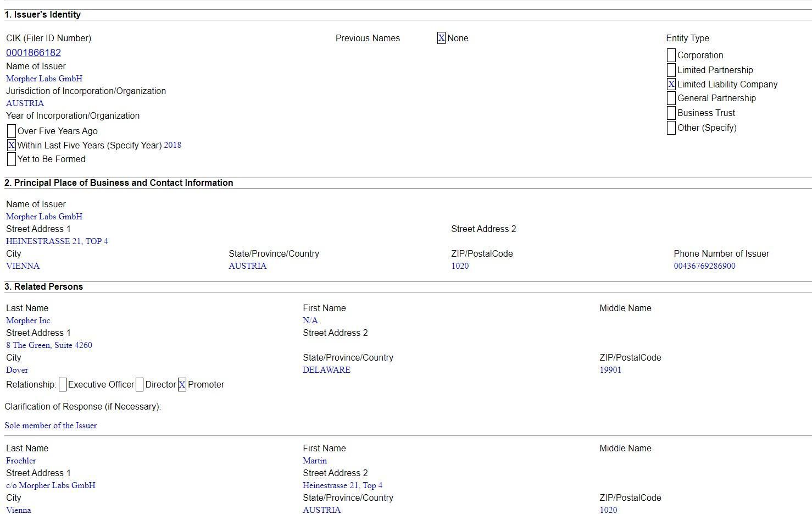Select city value VIENNA

(x=23, y=266)
